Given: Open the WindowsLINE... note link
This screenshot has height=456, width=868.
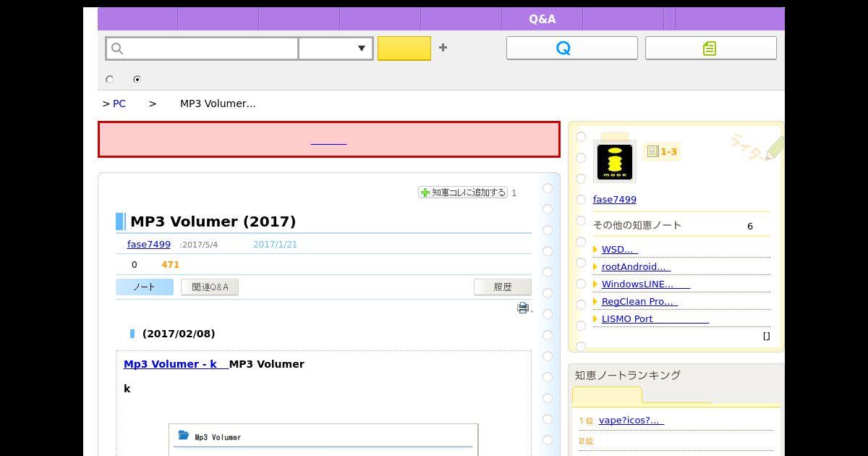Looking at the screenshot, I should [x=646, y=284].
